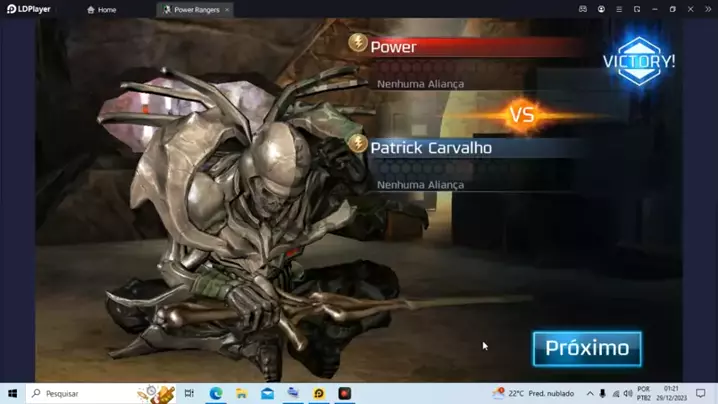
Task: Click the LDPlayer logo
Action: pos(28,9)
